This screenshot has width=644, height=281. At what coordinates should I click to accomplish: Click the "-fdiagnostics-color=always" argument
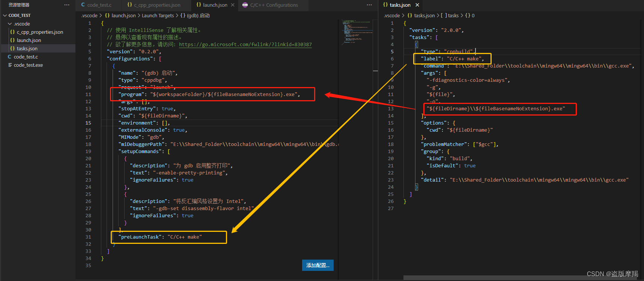(468, 80)
